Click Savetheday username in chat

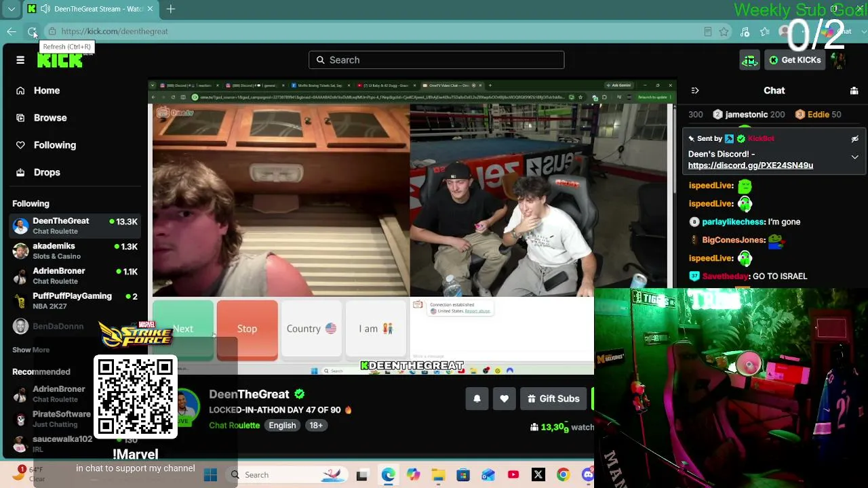pyautogui.click(x=726, y=277)
